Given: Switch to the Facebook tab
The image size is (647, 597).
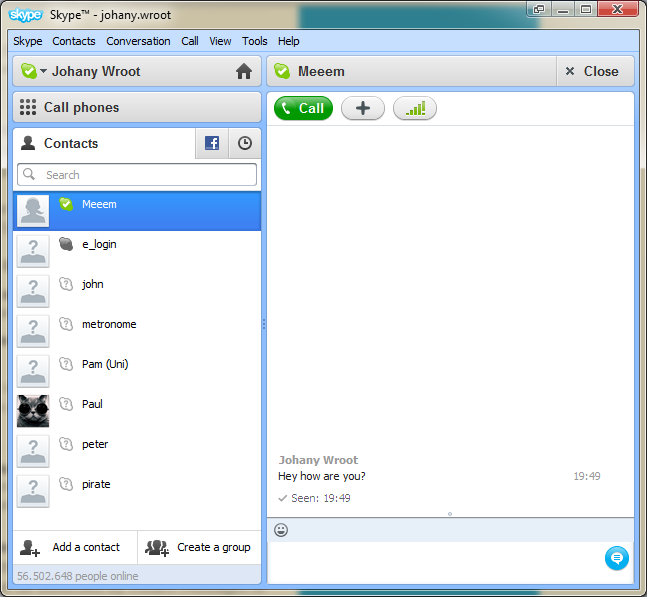Looking at the screenshot, I should click(212, 144).
